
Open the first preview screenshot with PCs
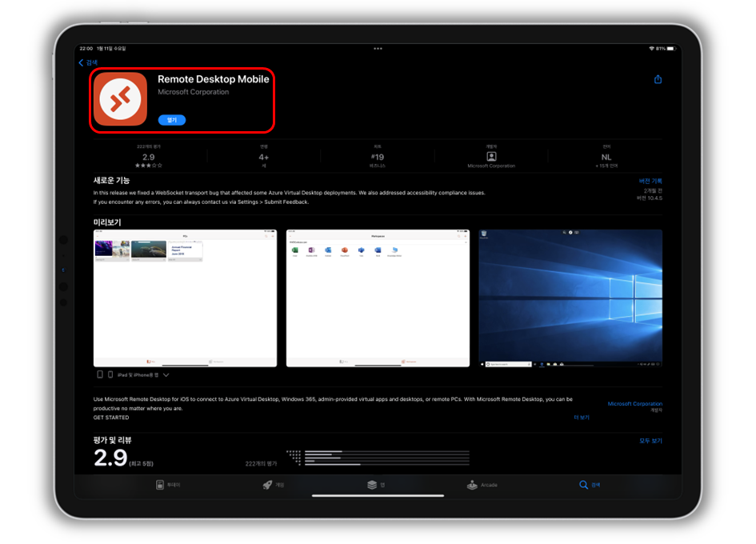coord(185,298)
